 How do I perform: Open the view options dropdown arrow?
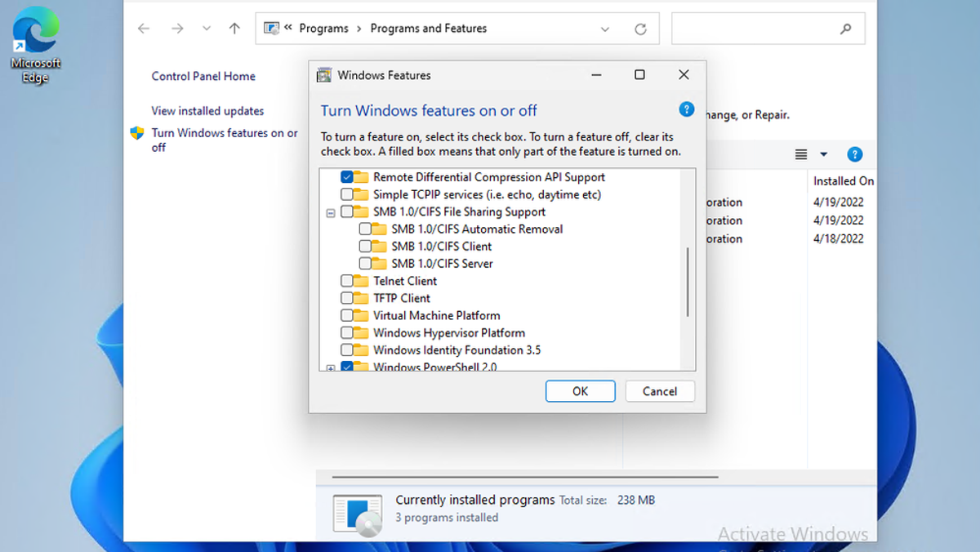tap(823, 154)
